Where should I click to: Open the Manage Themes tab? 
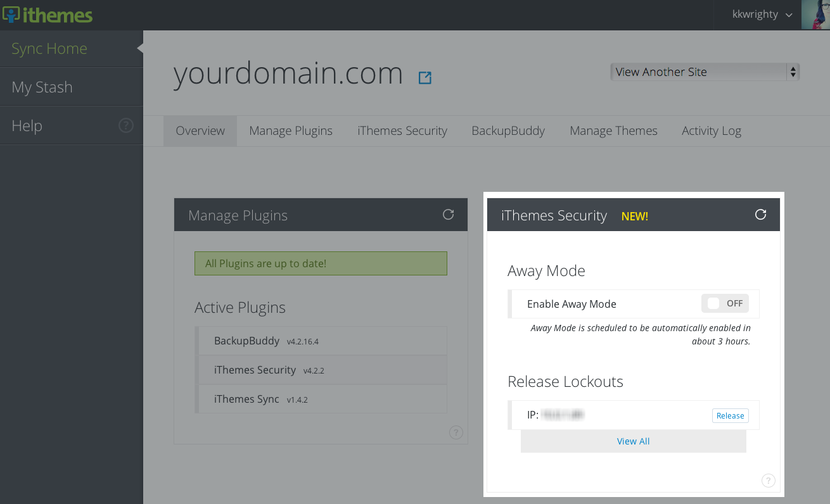[613, 131]
